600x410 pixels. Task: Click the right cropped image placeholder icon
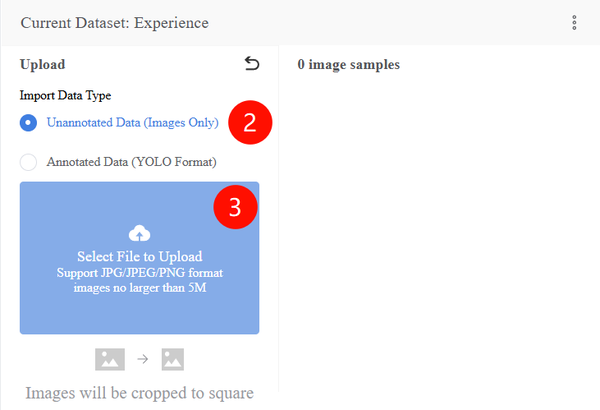[173, 359]
